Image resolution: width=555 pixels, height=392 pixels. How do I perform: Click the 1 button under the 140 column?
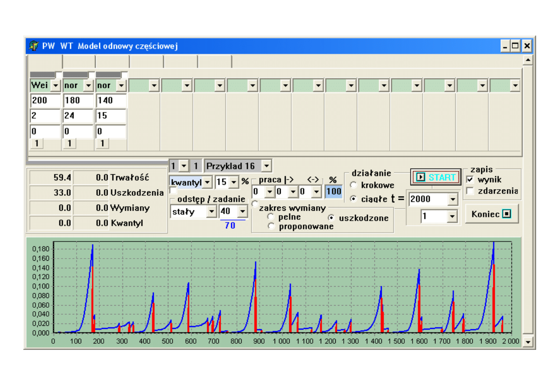[x=102, y=144]
